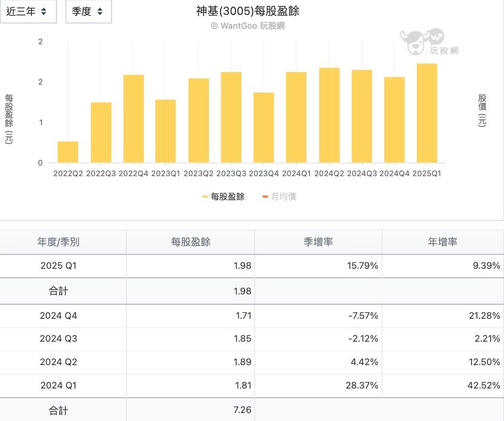Select the 2024Q3 bar
The height and width of the screenshot is (421, 504).
coord(362,116)
